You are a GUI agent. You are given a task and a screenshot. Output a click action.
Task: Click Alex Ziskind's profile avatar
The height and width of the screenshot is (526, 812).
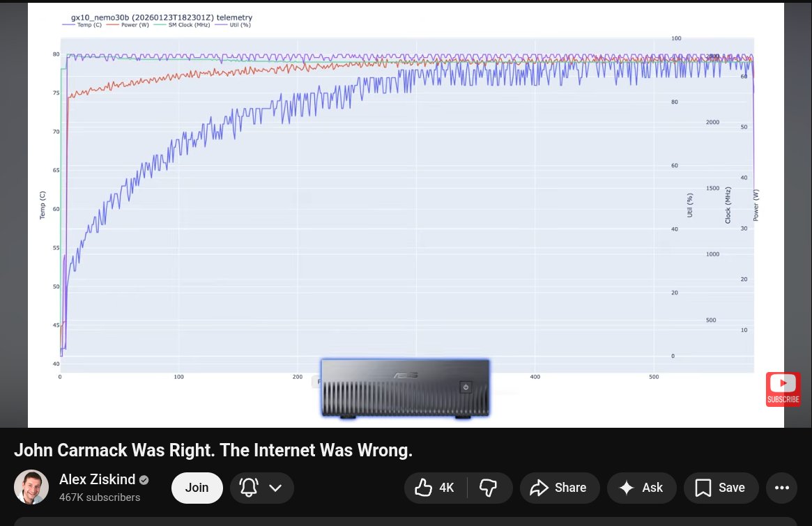(x=31, y=487)
